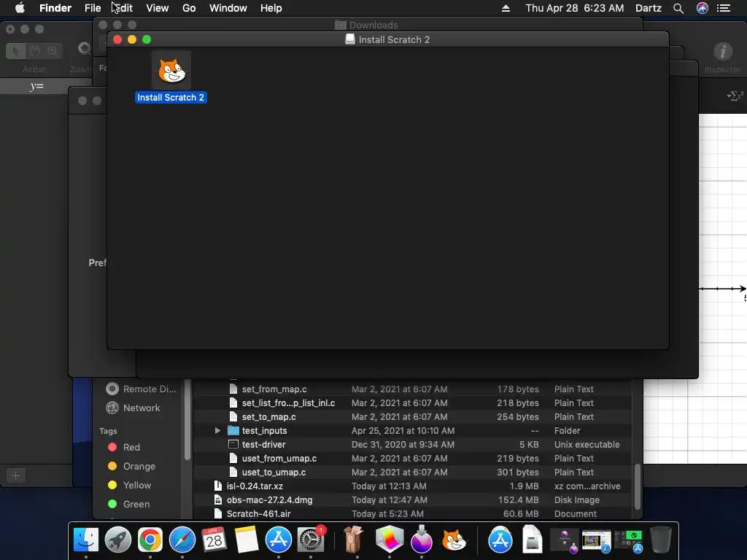The height and width of the screenshot is (560, 747).
Task: Open the File menu
Action: pyautogui.click(x=93, y=8)
